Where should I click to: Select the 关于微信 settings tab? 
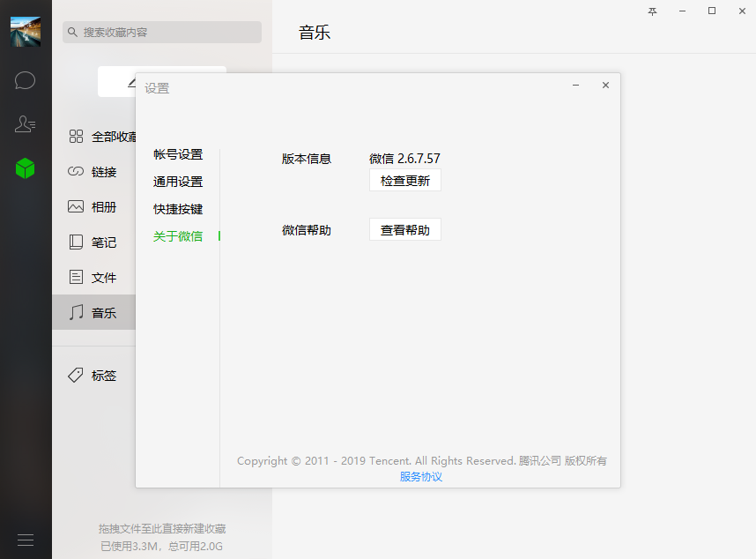[x=178, y=236]
